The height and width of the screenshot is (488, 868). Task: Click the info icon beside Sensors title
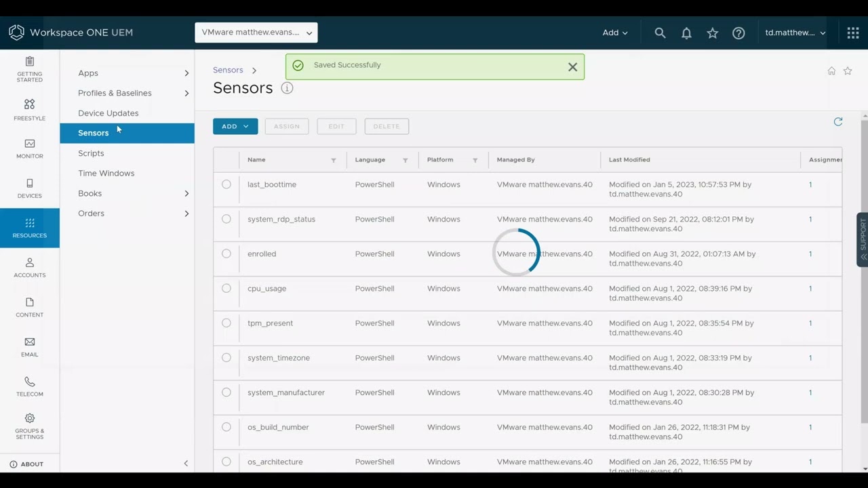tap(287, 88)
